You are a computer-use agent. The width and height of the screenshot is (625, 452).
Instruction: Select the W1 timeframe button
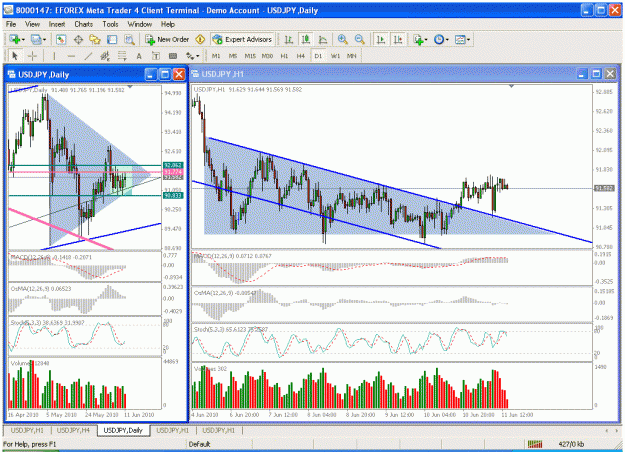point(335,56)
